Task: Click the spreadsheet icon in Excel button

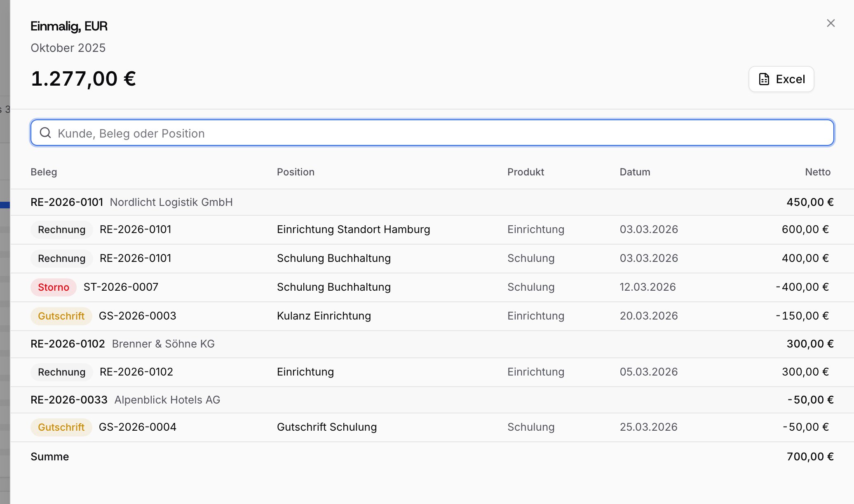Action: (764, 79)
